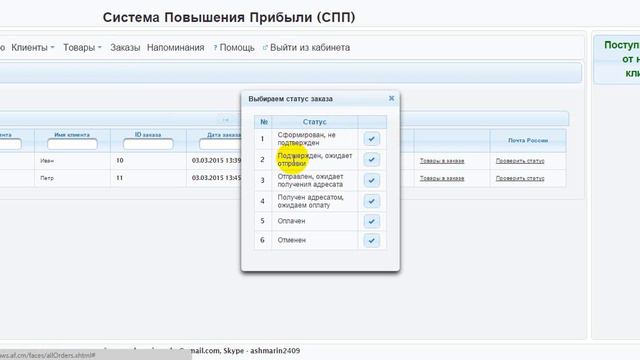The image size is (640, 360).
Task: Click 'Проверить статус' for order 11
Action: coord(520,178)
